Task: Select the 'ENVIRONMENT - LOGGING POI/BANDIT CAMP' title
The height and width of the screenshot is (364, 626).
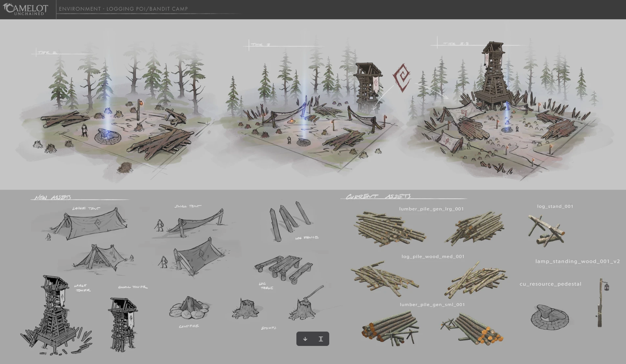Action: click(123, 9)
